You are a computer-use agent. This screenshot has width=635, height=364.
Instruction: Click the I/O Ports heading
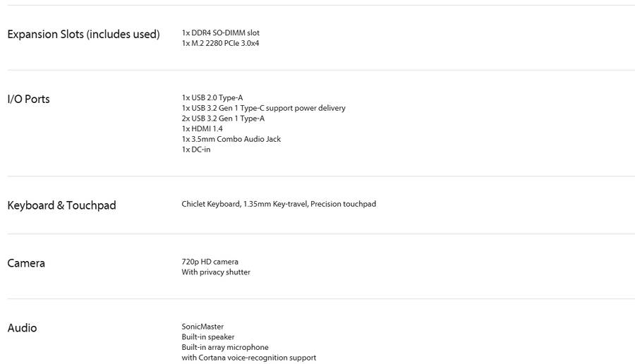(28, 99)
